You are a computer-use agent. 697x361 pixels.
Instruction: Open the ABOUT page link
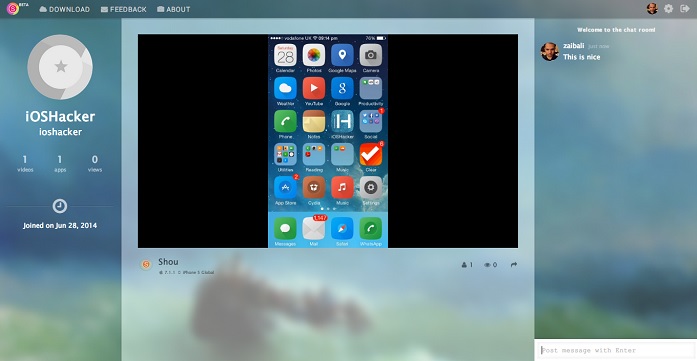pyautogui.click(x=173, y=9)
